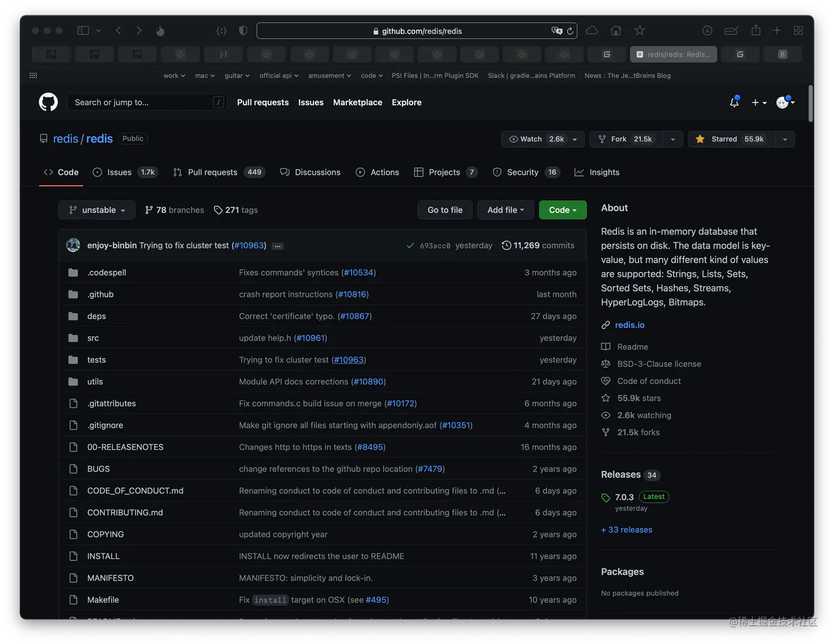Open the BSD-3-Clause license link
834x644 pixels.
pyautogui.click(x=659, y=364)
